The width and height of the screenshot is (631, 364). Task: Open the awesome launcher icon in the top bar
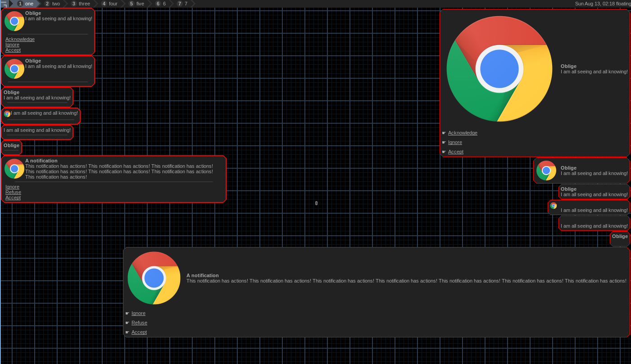click(4, 4)
